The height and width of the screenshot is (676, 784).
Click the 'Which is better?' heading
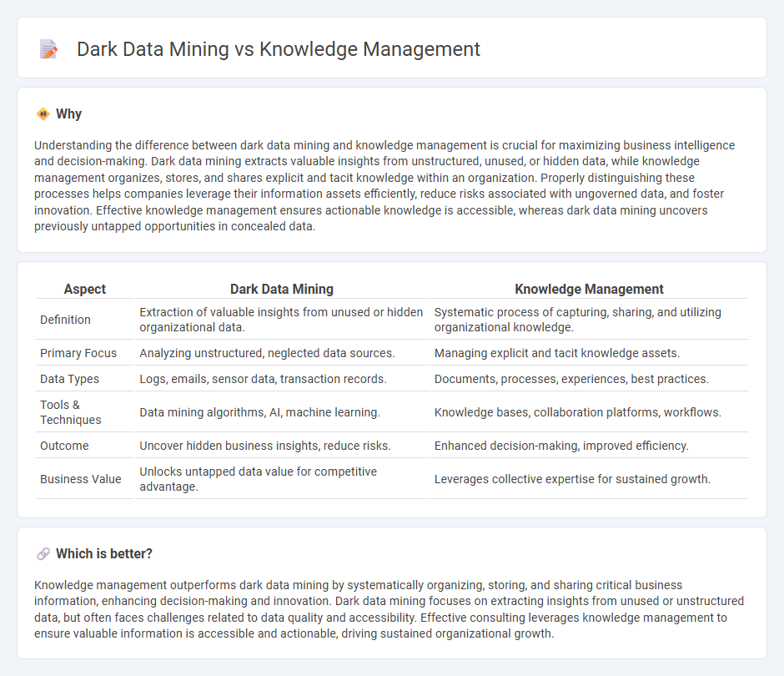(x=104, y=554)
